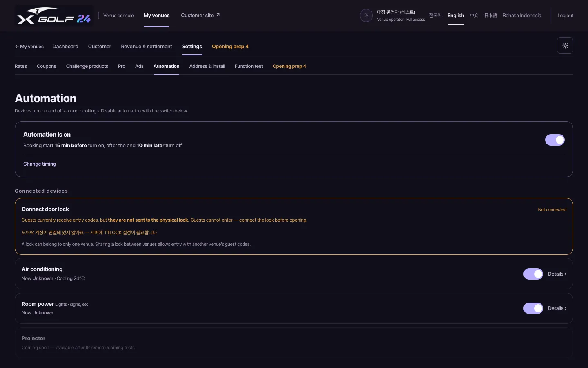
Task: Switch to the Function test tab
Action: click(249, 66)
